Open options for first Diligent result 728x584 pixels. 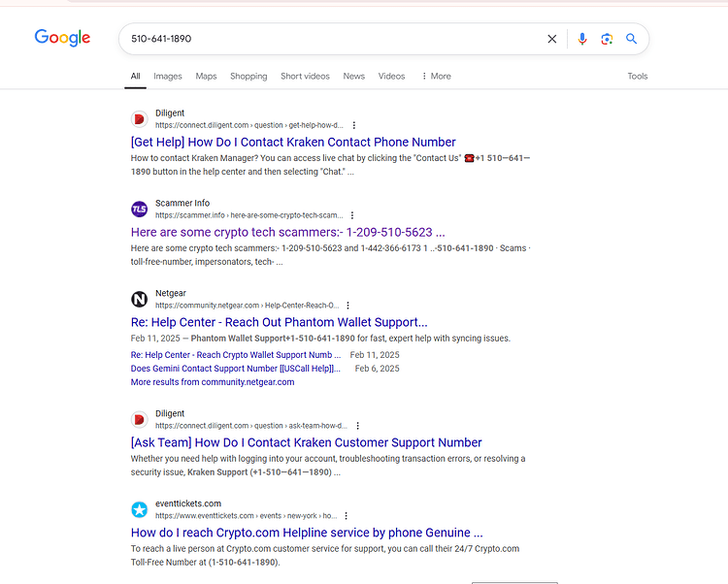(354, 125)
